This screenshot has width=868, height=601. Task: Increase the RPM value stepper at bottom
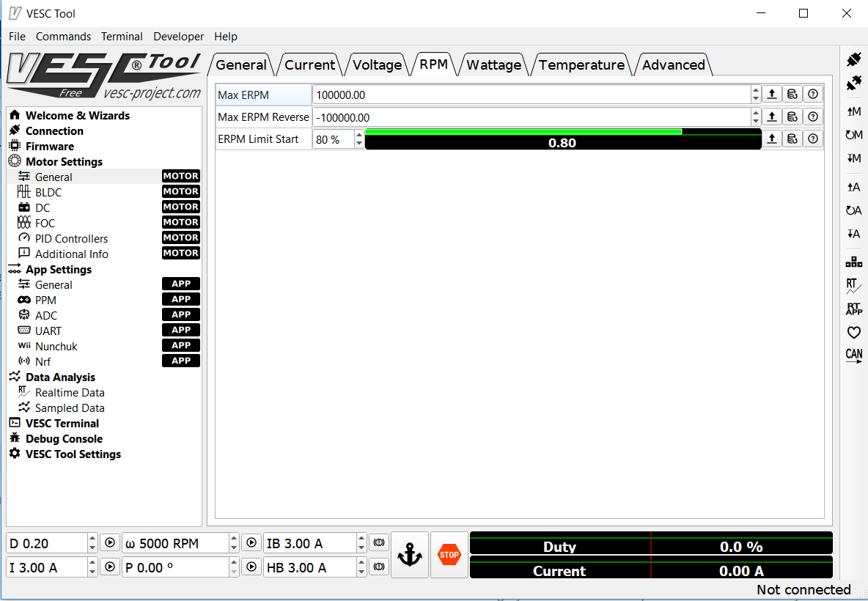pos(234,539)
